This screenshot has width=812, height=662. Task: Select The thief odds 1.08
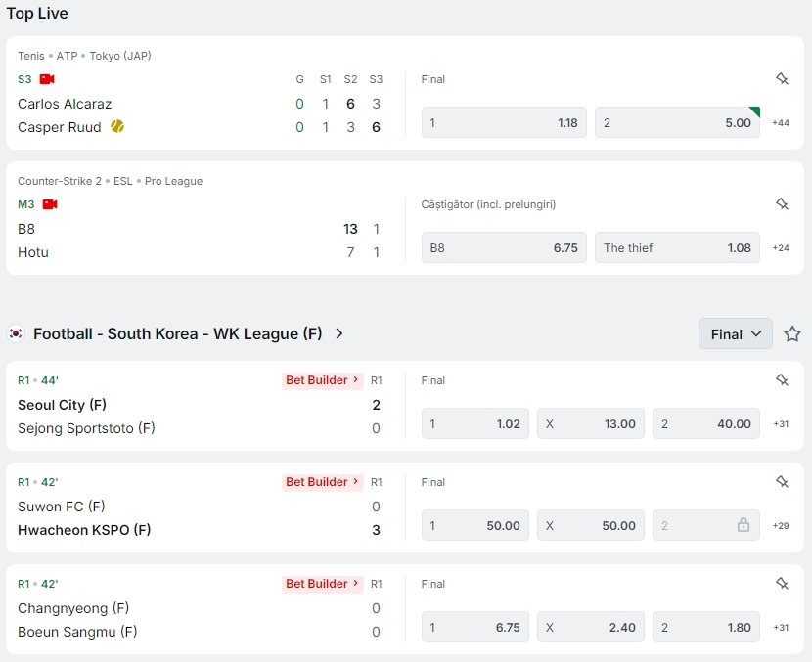677,248
